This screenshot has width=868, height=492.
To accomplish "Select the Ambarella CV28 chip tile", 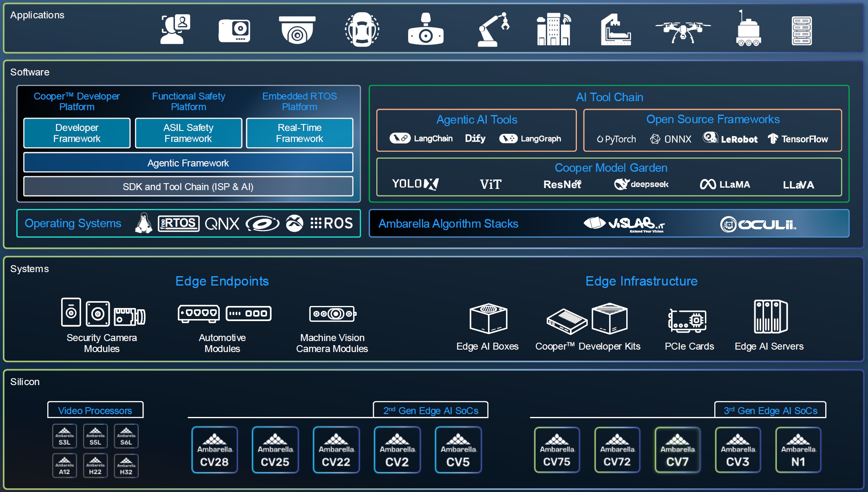I will coord(214,450).
